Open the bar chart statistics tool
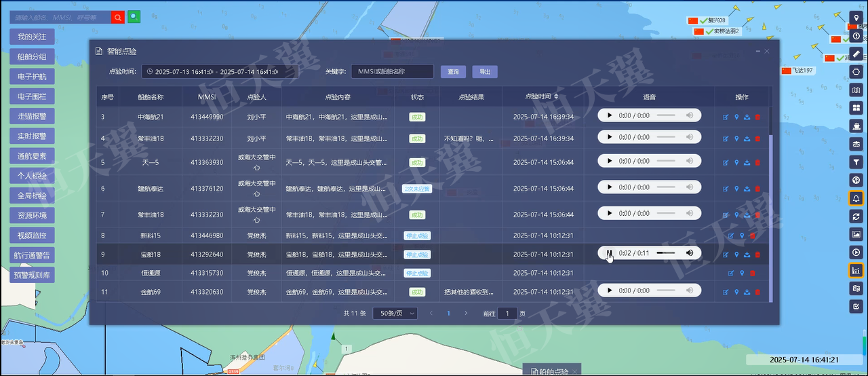The height and width of the screenshot is (376, 868). pyautogui.click(x=856, y=270)
